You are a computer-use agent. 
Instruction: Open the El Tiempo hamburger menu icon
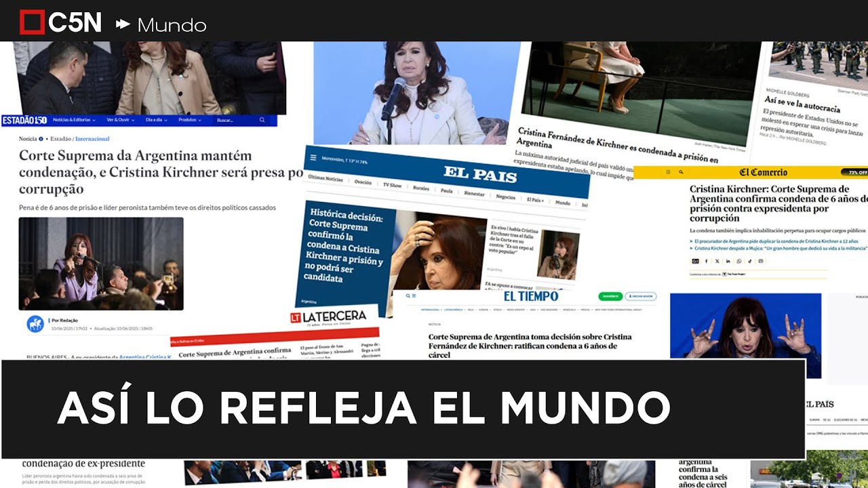click(x=414, y=296)
